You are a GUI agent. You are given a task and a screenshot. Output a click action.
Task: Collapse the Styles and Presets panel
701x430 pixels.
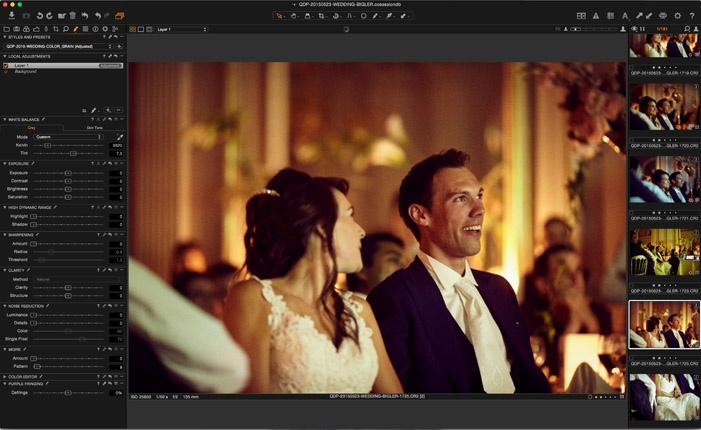point(5,37)
